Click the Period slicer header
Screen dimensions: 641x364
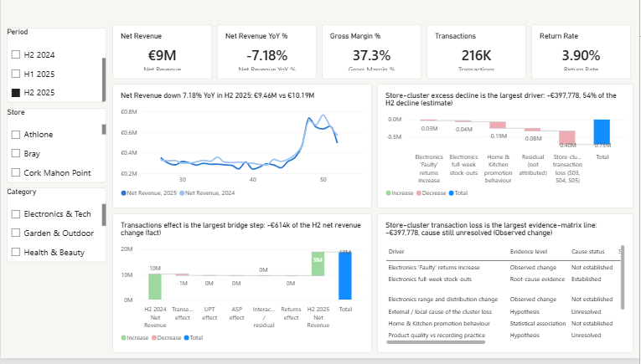[18, 32]
